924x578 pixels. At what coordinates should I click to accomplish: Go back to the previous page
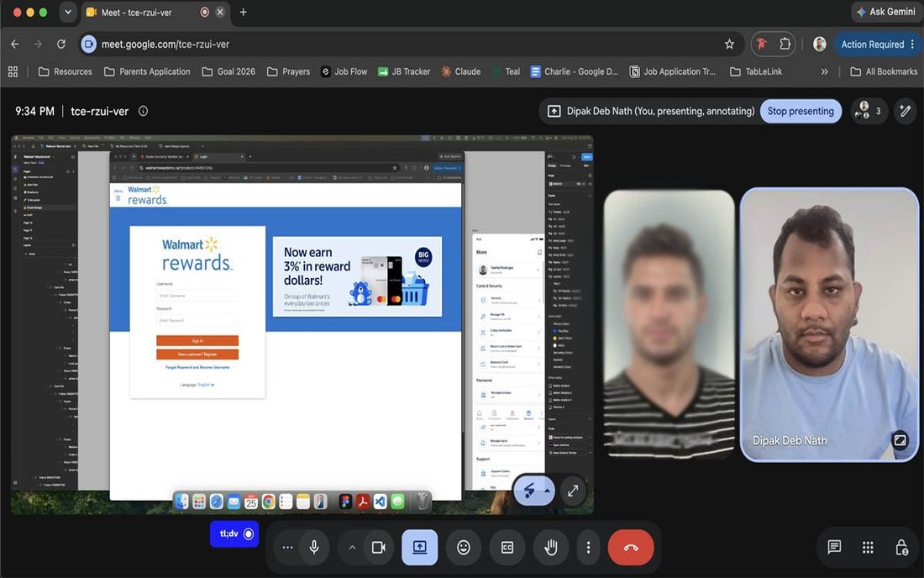tap(15, 45)
